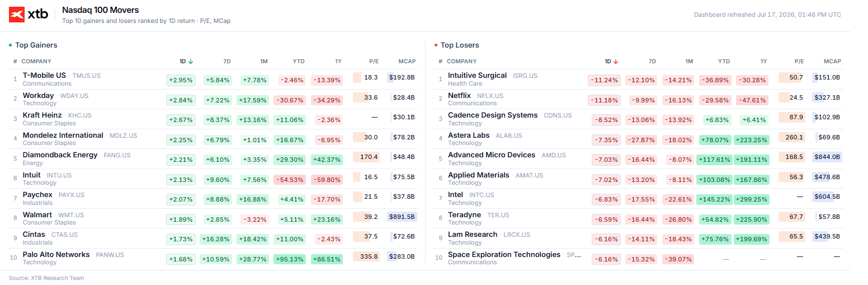Select Netflix 1D return badge -11.18%
This screenshot has height=285, width=868.
604,100
